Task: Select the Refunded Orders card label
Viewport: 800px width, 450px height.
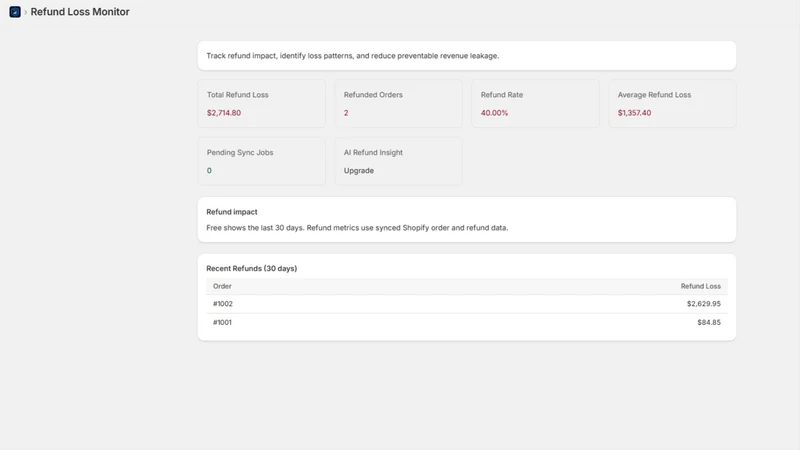Action: 373,95
